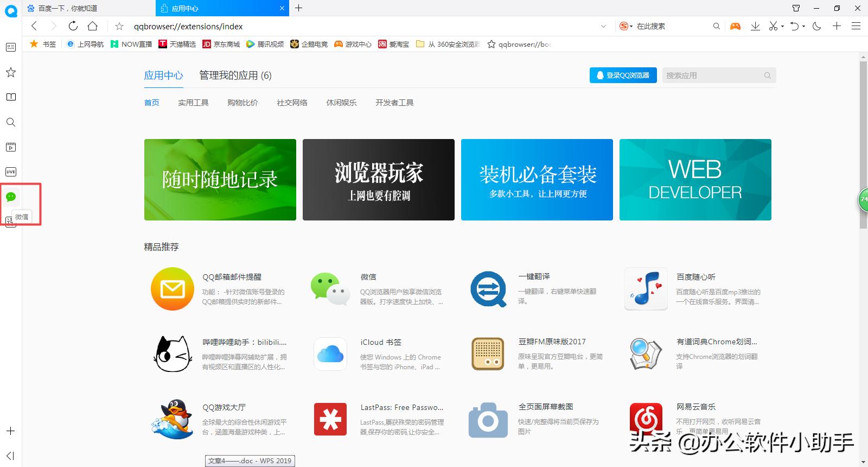Click the 装机必备套装 blue banner

click(x=537, y=180)
